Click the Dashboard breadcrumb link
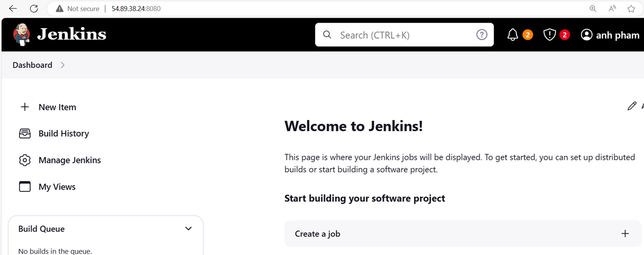Screen dimensions: 644x255 click(32, 65)
